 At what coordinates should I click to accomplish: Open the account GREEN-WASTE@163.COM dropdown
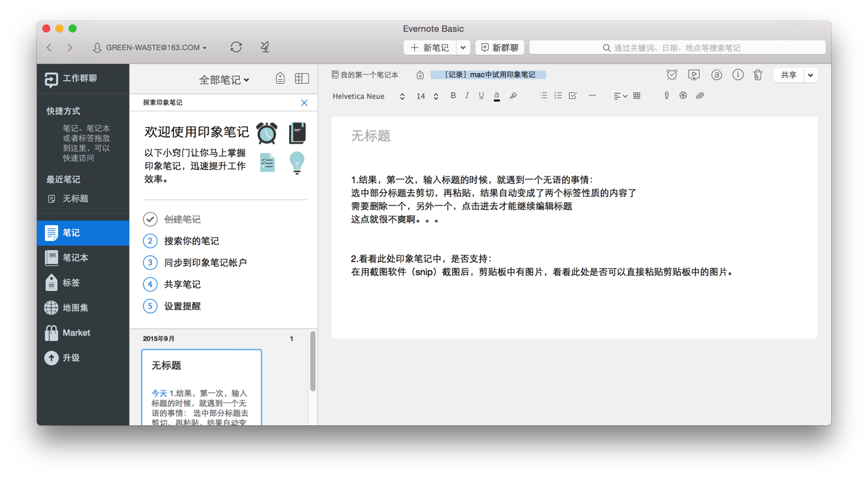tap(149, 47)
